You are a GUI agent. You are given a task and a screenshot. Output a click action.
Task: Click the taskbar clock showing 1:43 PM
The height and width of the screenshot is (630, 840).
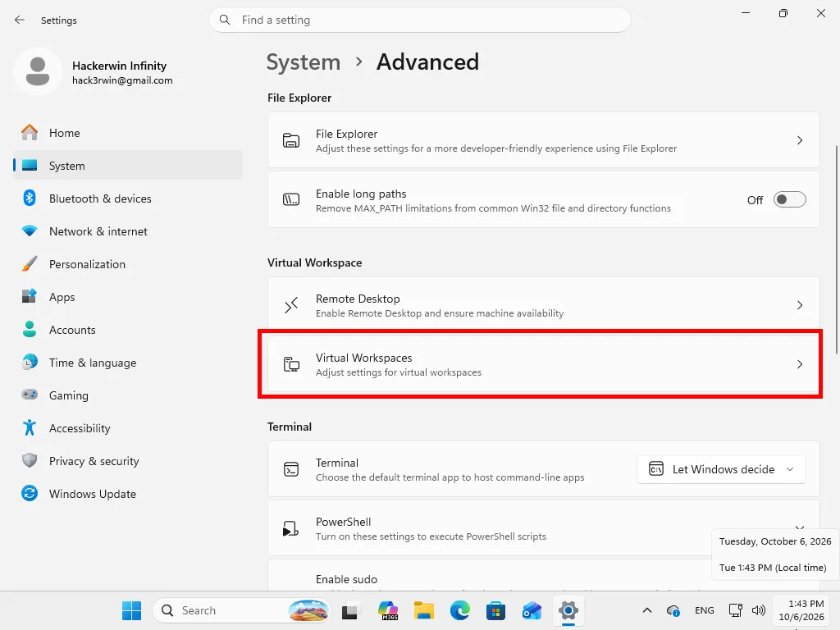click(x=801, y=610)
